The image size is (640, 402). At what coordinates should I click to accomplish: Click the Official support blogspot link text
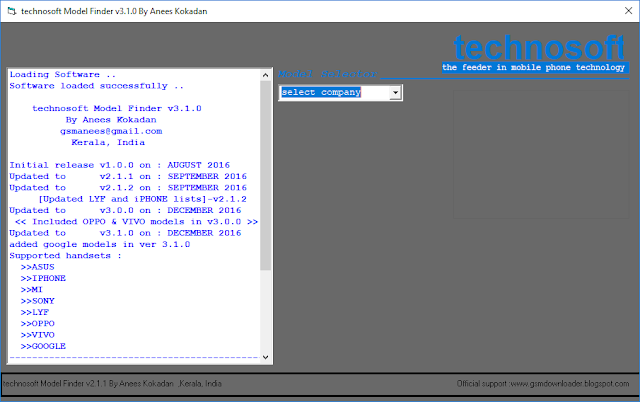tap(542, 384)
